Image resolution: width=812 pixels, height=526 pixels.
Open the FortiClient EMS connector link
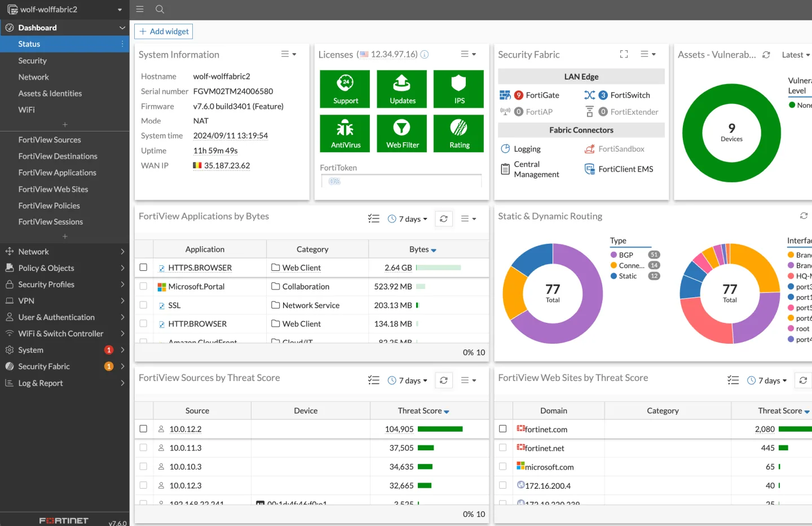pos(626,169)
